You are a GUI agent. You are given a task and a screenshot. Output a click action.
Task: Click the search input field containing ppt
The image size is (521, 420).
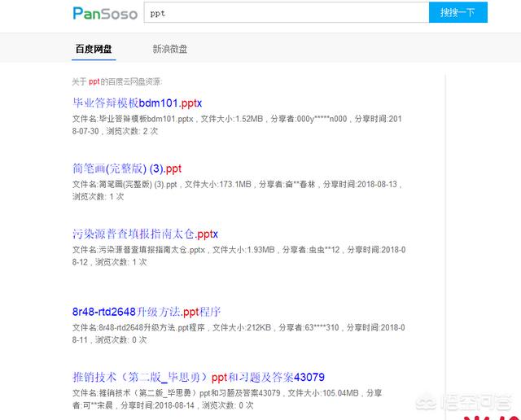(x=286, y=13)
